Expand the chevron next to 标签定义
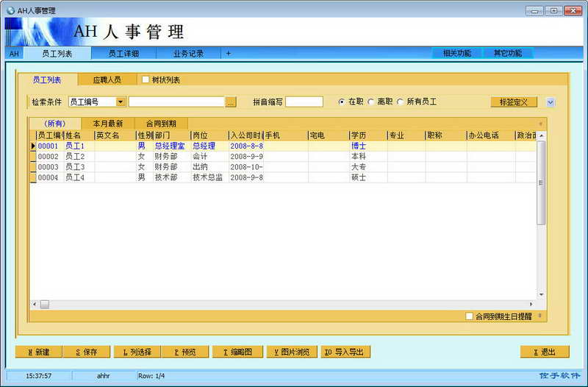 coord(551,102)
